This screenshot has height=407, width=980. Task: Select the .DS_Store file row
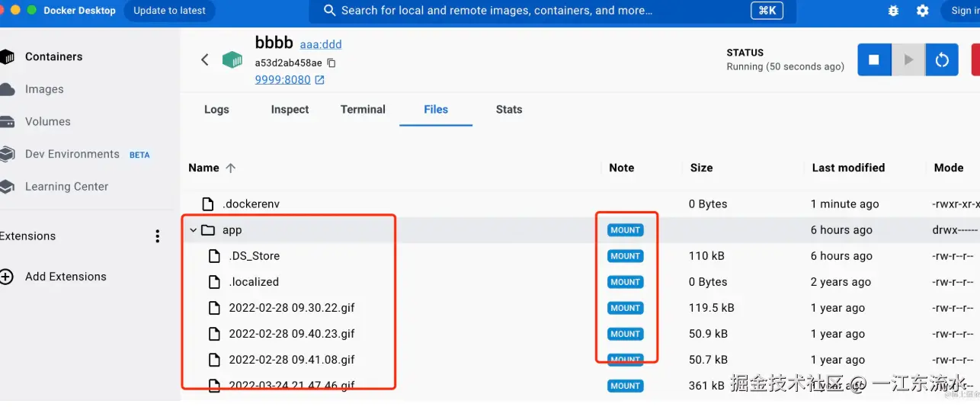[580, 256]
